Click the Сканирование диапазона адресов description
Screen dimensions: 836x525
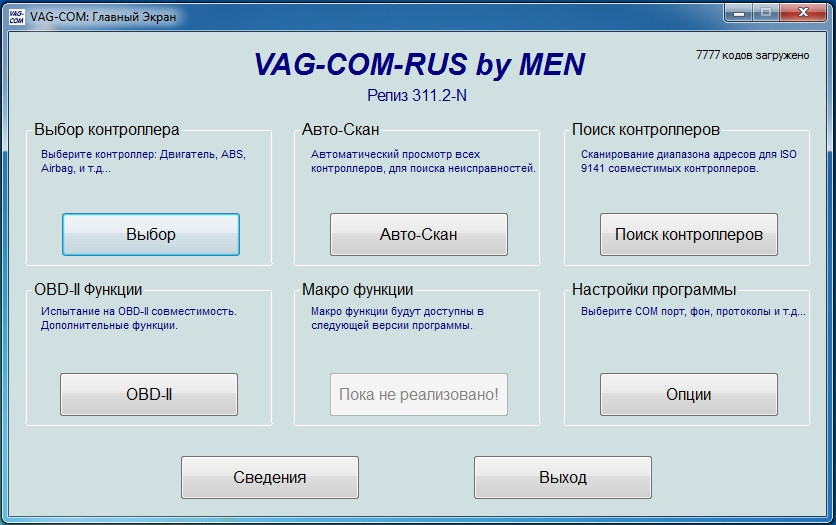[x=689, y=161]
